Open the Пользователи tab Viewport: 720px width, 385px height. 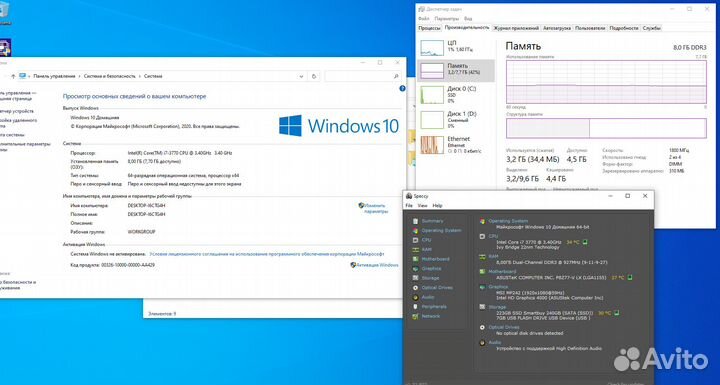point(590,28)
